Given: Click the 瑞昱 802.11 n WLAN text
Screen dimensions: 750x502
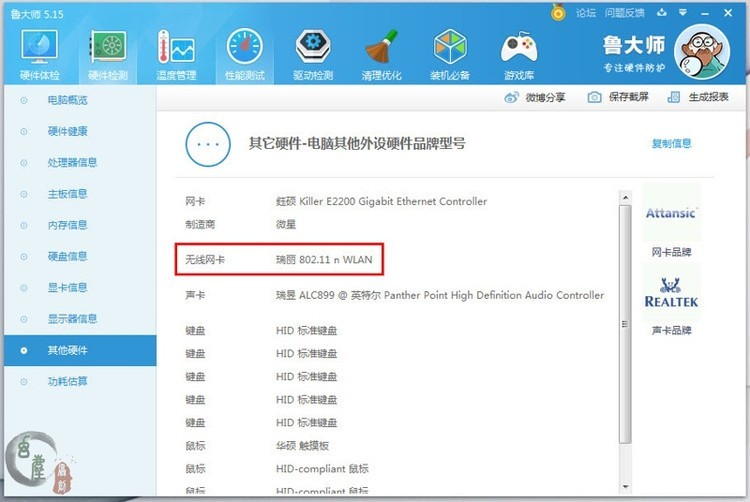Looking at the screenshot, I should (x=324, y=260).
